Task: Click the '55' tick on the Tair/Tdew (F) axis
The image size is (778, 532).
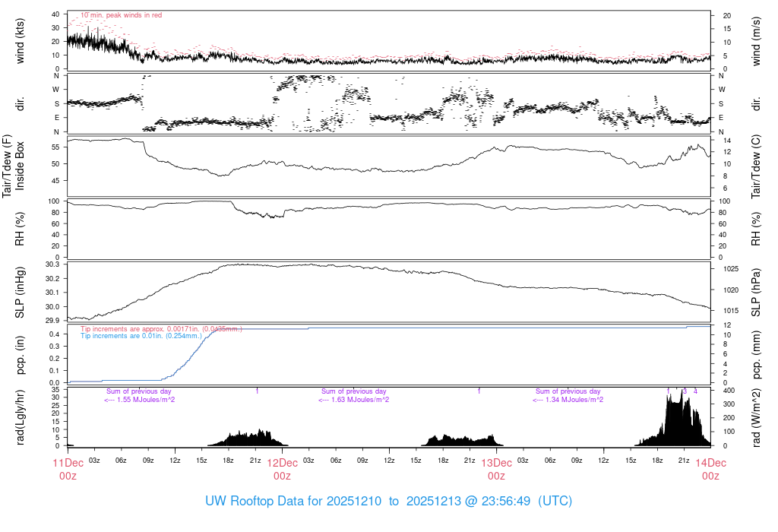Action: tap(55, 147)
